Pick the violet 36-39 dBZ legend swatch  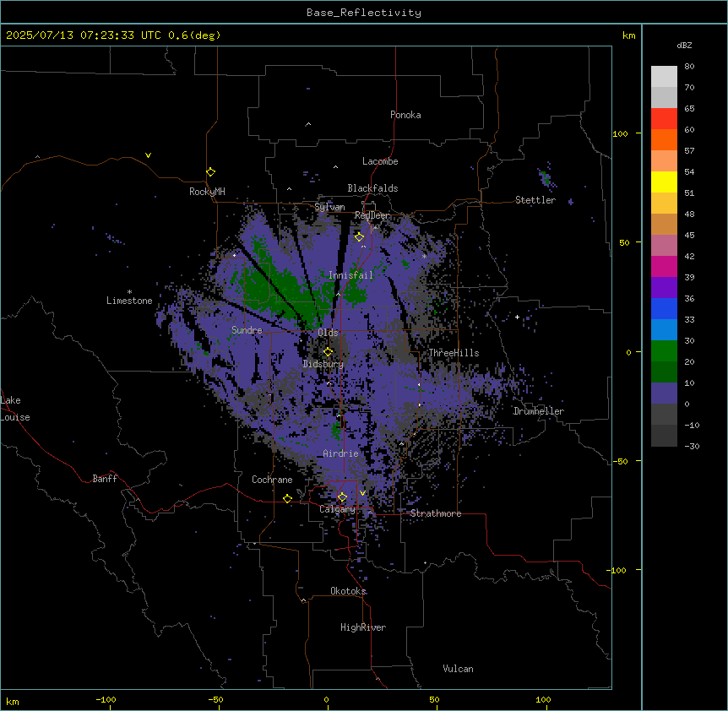[x=664, y=288]
